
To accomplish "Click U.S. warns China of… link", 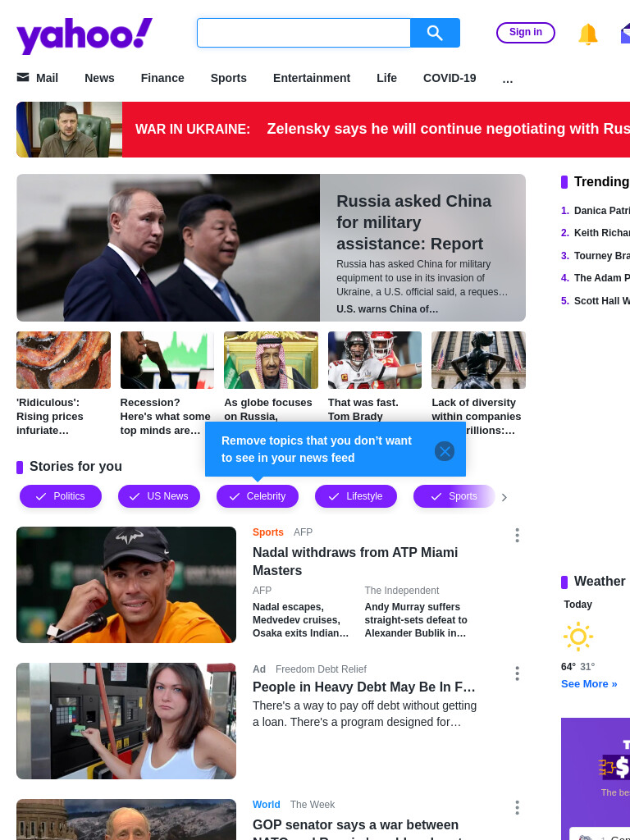I will (387, 309).
